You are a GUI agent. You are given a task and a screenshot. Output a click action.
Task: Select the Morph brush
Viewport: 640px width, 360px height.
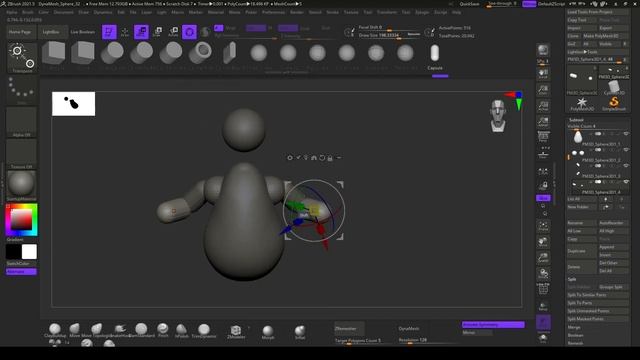[268, 332]
